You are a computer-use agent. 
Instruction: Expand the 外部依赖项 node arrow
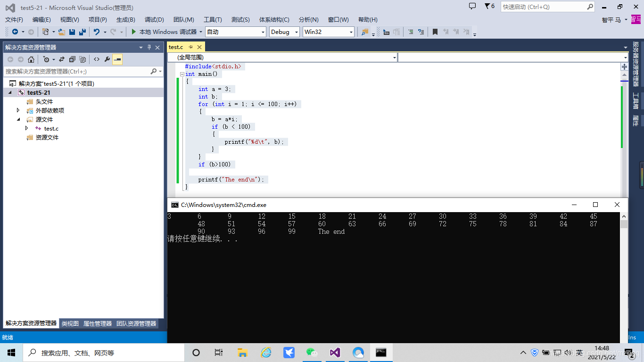18,110
